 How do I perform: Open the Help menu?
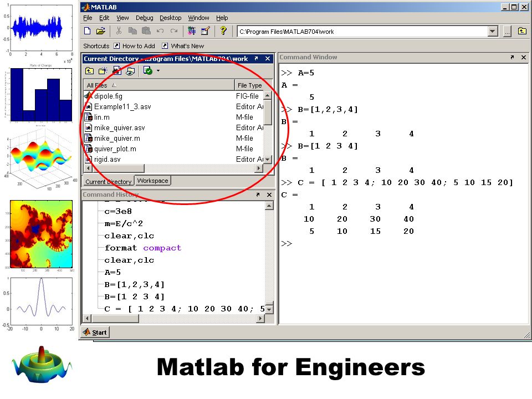click(222, 18)
